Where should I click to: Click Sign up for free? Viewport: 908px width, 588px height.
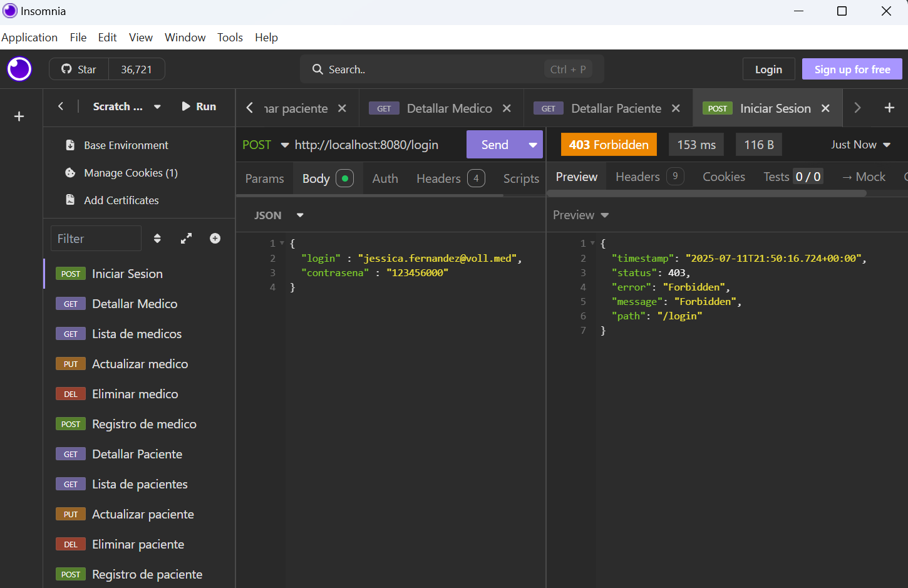(852, 70)
